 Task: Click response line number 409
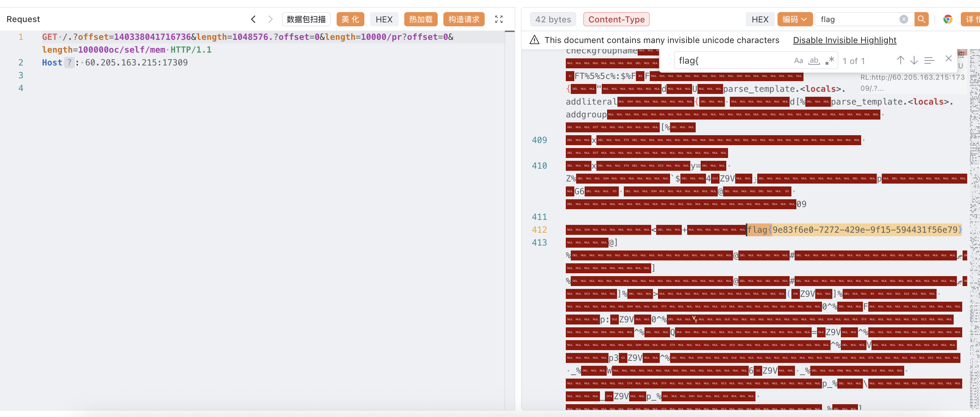pos(539,140)
